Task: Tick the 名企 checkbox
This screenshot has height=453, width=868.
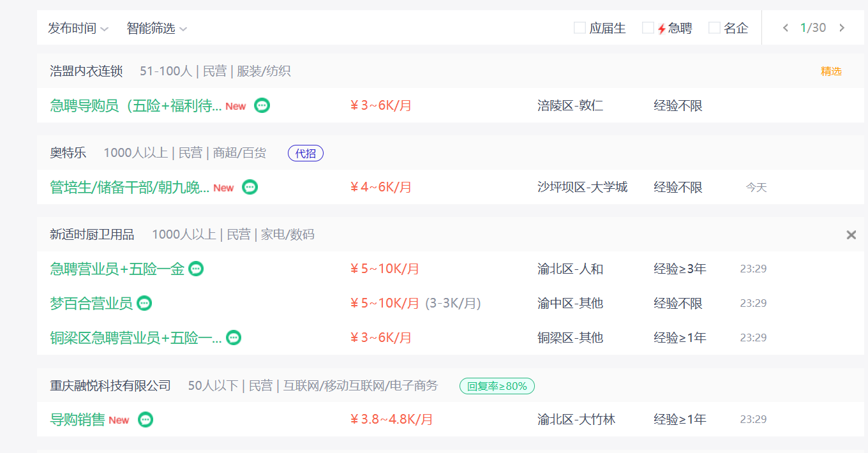Action: (x=714, y=28)
